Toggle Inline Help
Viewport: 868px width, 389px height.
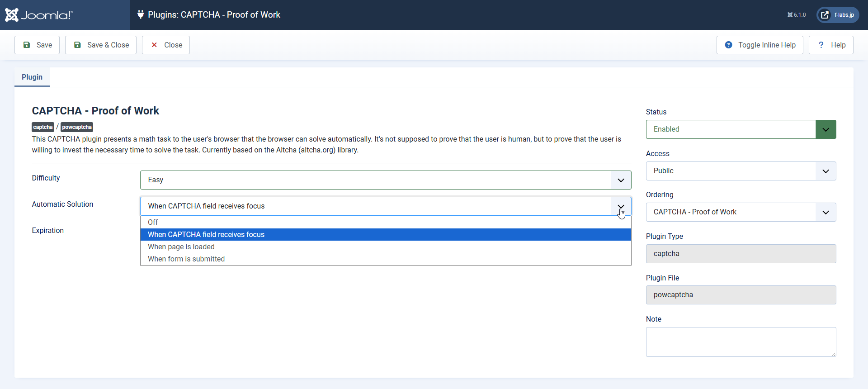759,45
